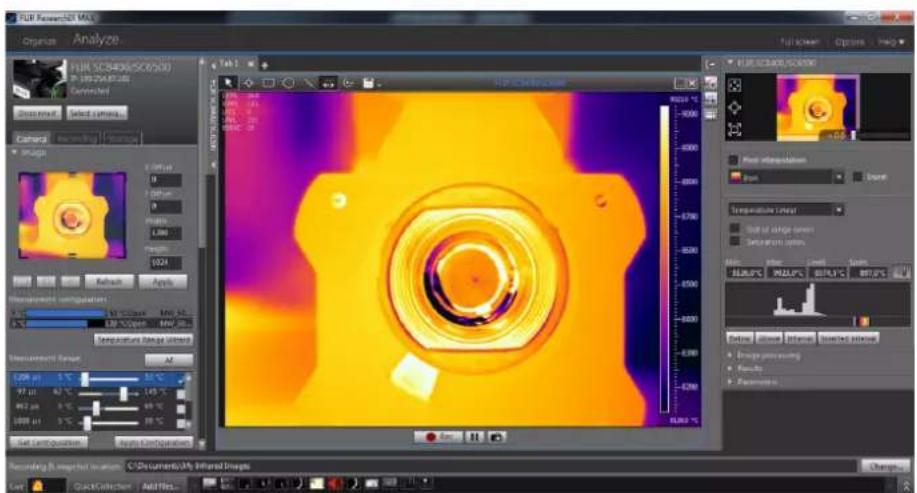Take a snapshot with the camera icon

coord(497,437)
